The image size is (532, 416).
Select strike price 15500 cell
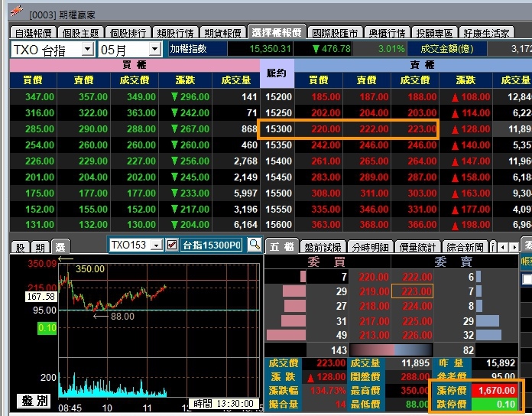[278, 193]
